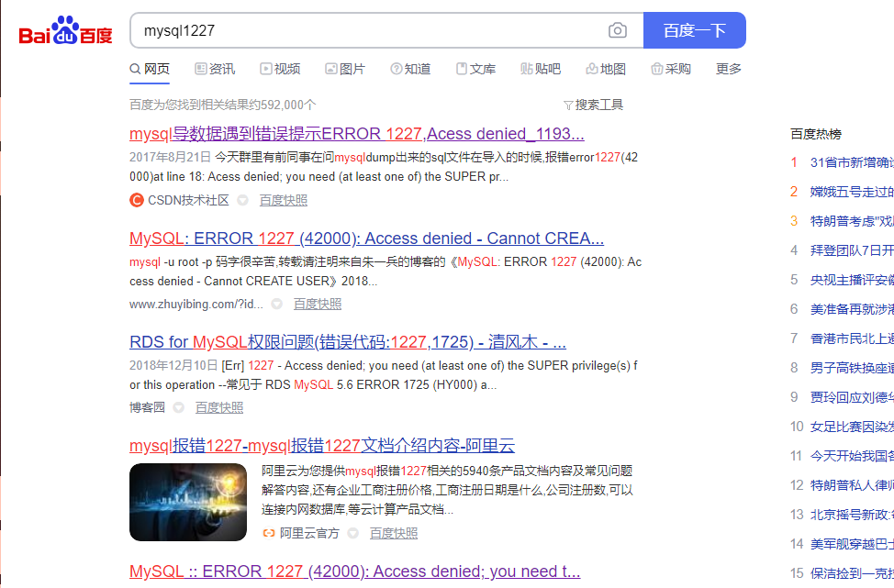
Task: Open 百度快照 for 博客园 result
Action: (219, 408)
